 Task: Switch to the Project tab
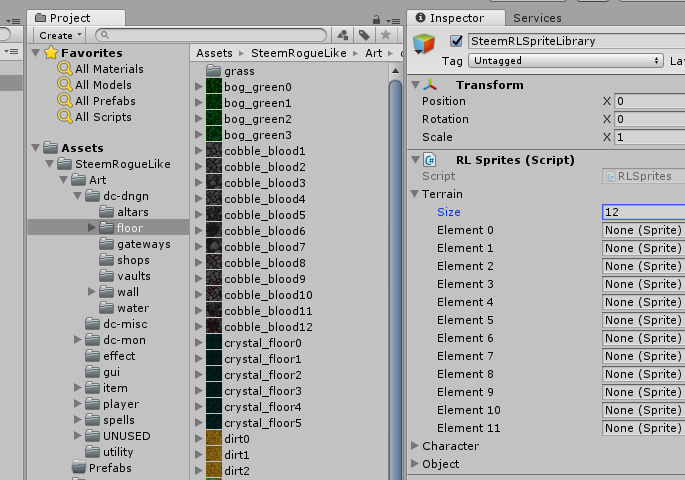click(x=76, y=18)
